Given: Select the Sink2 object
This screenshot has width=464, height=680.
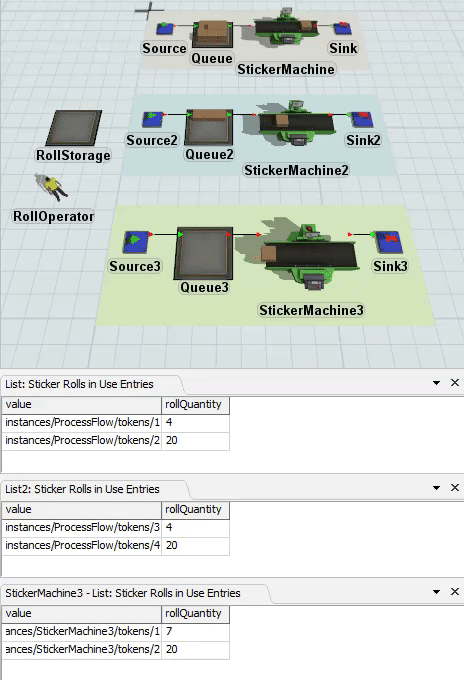Looking at the screenshot, I should coord(362,119).
